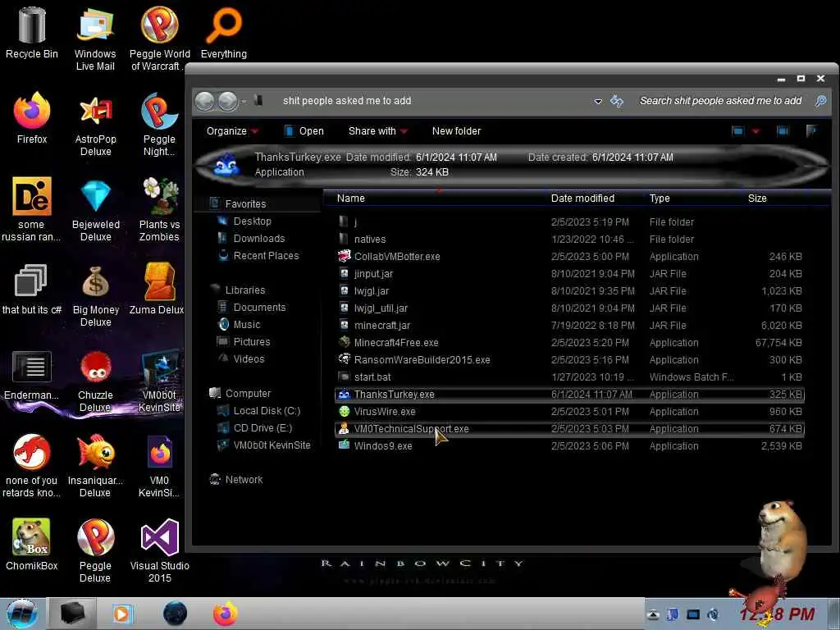840x630 pixels.
Task: Launch Windows Live Mail desktop shortcut
Action: pyautogui.click(x=95, y=39)
